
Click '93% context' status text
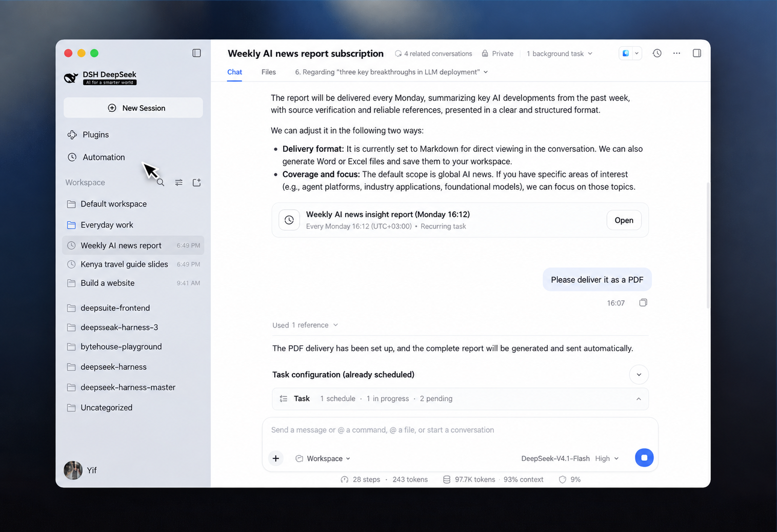(523, 480)
